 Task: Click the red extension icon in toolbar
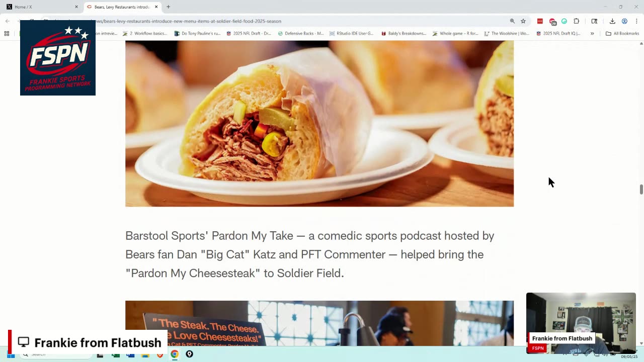click(540, 21)
